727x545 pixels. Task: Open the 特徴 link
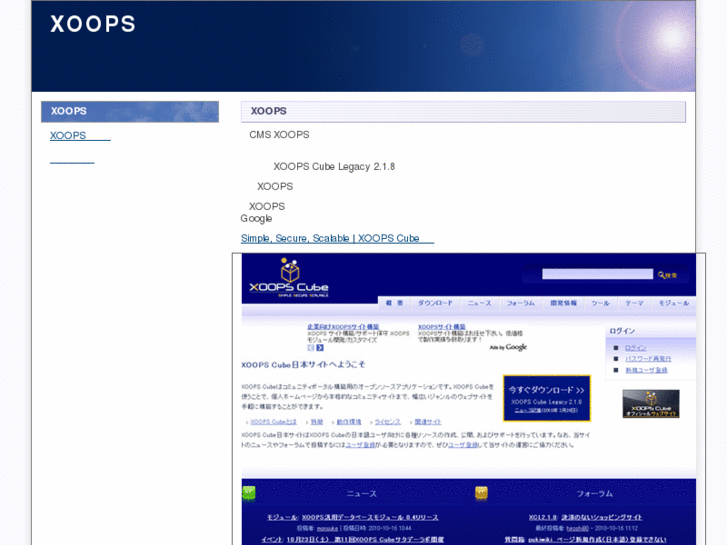317,422
